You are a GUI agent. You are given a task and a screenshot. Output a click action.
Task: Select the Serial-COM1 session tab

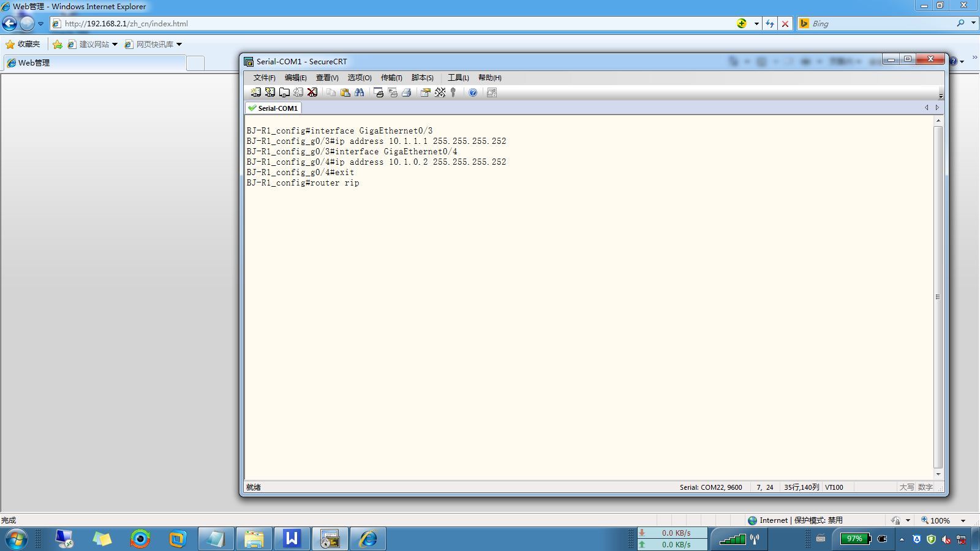[273, 108]
